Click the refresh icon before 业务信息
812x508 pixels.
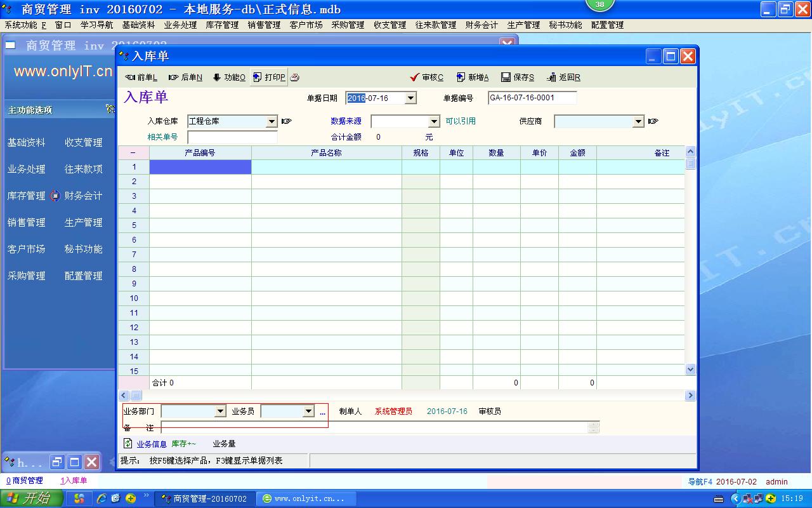(x=128, y=443)
